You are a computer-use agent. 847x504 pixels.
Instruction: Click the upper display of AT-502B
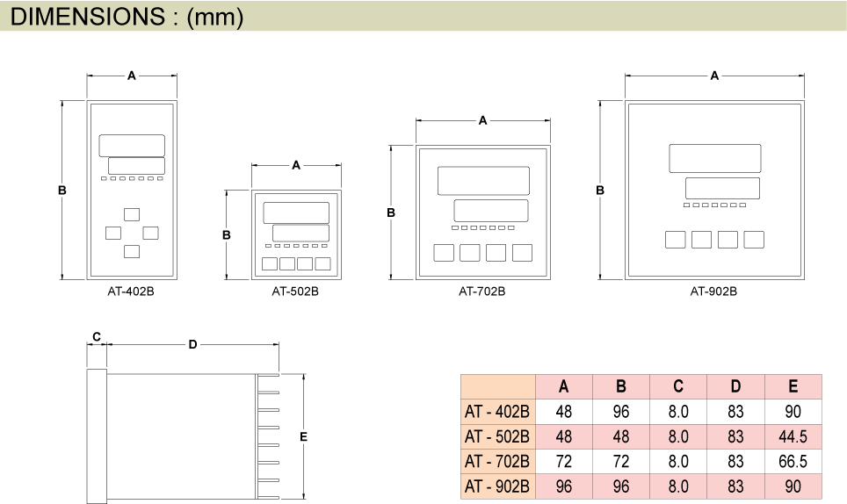[x=296, y=212]
